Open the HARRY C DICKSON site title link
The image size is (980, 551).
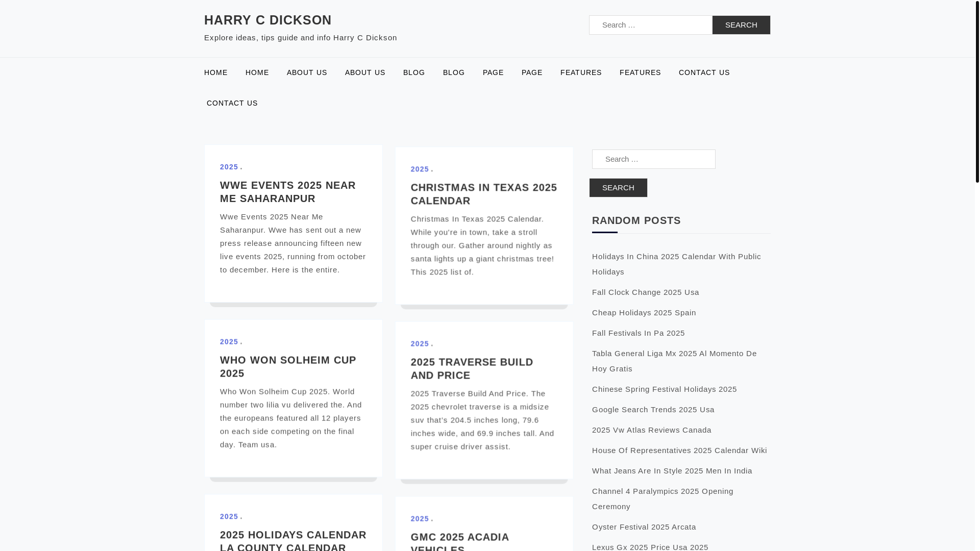click(267, 20)
